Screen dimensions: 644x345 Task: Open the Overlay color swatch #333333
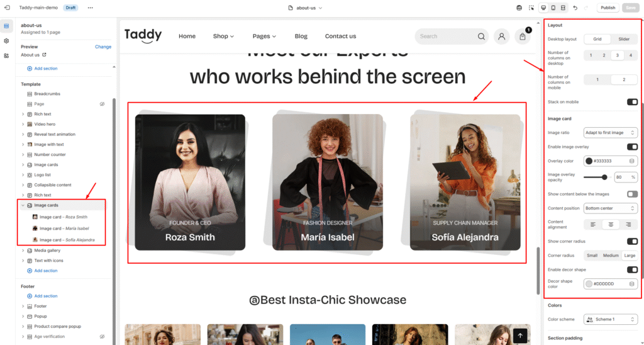(x=589, y=161)
